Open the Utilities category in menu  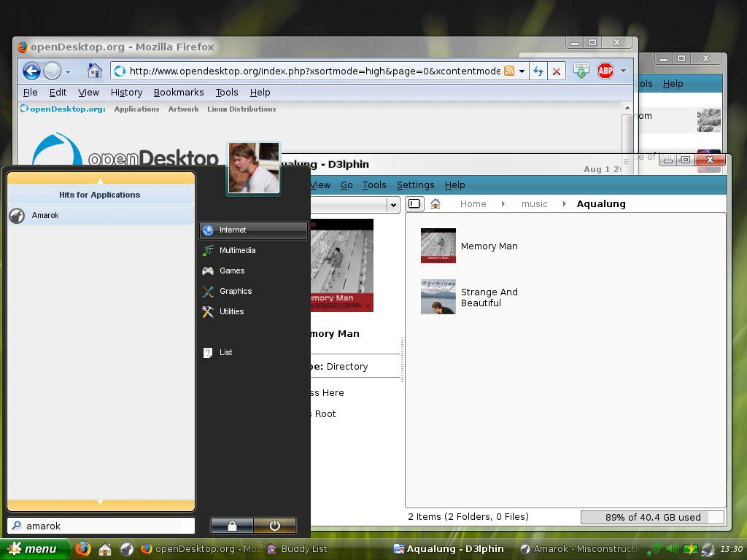point(253,312)
